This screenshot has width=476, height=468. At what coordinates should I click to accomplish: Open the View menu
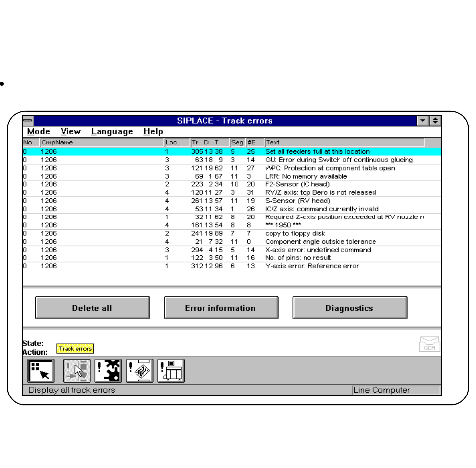pos(70,131)
